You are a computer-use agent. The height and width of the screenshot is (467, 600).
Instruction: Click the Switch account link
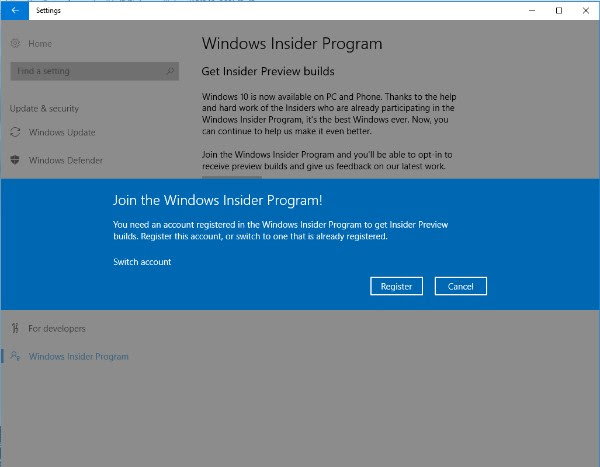142,262
